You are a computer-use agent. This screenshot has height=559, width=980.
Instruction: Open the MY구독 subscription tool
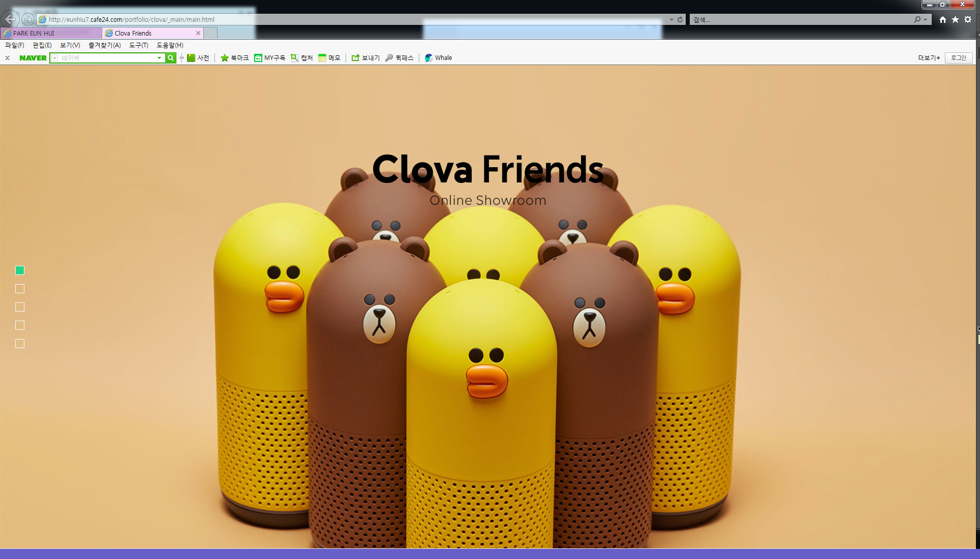coord(270,58)
